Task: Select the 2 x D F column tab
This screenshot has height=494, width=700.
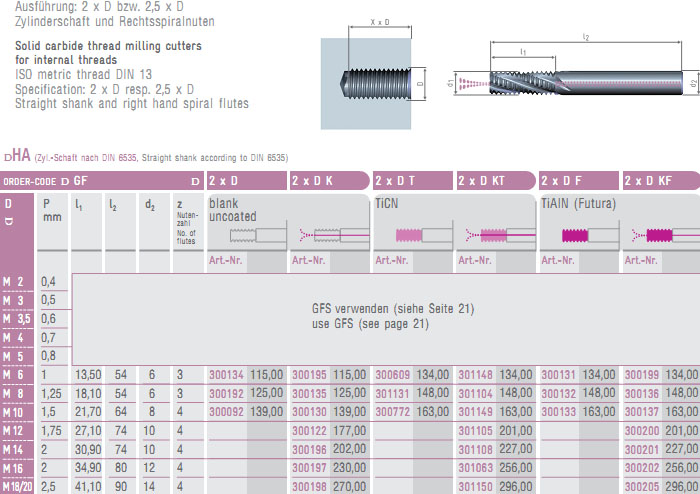Action: pyautogui.click(x=579, y=181)
